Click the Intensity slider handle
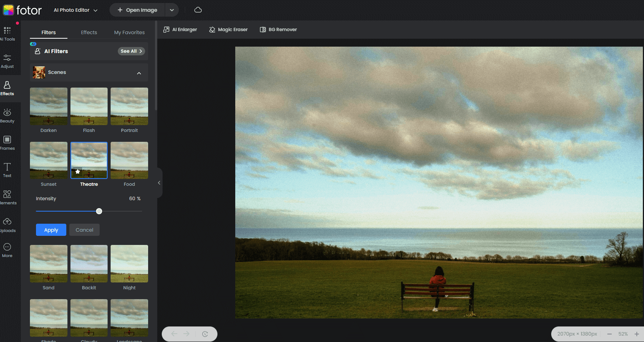 click(x=99, y=211)
